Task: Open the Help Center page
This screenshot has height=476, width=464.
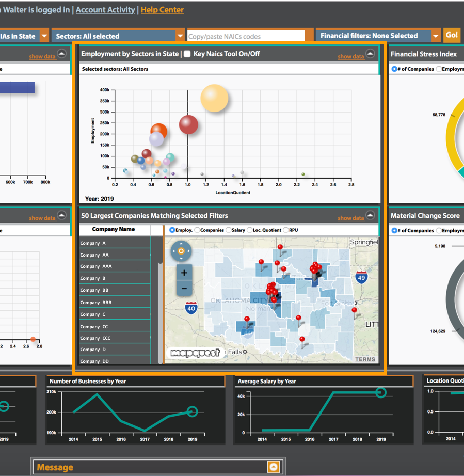Action: coord(162,10)
